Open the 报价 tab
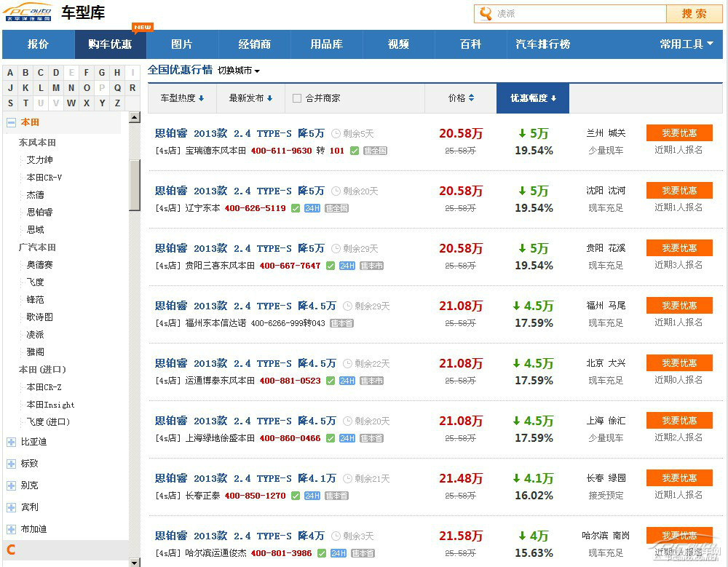 pos(38,44)
